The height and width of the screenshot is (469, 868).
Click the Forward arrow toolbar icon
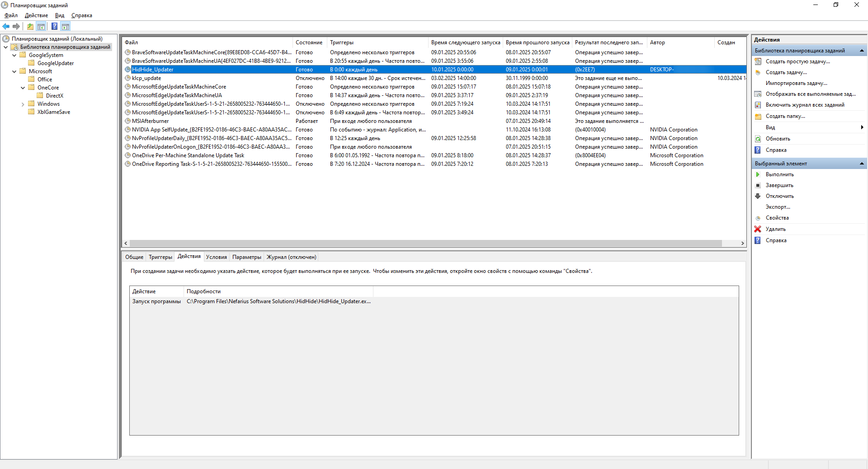[x=16, y=27]
